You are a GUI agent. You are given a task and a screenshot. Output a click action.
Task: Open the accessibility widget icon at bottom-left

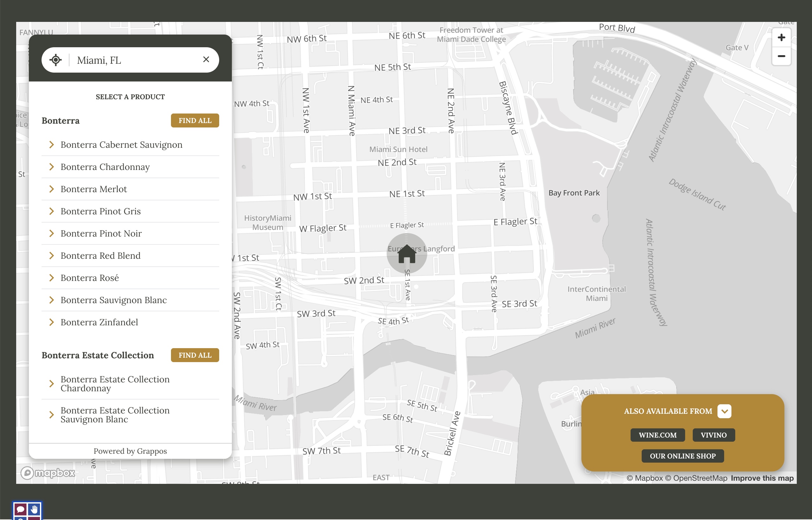27,510
